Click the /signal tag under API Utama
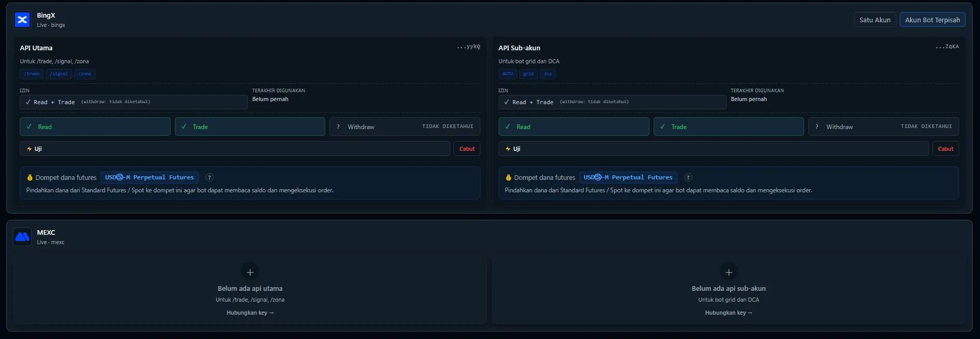The image size is (980, 339). 59,74
